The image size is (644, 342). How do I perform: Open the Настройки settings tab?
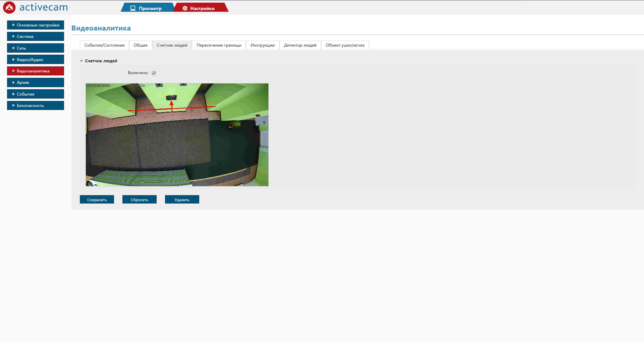[x=200, y=8]
